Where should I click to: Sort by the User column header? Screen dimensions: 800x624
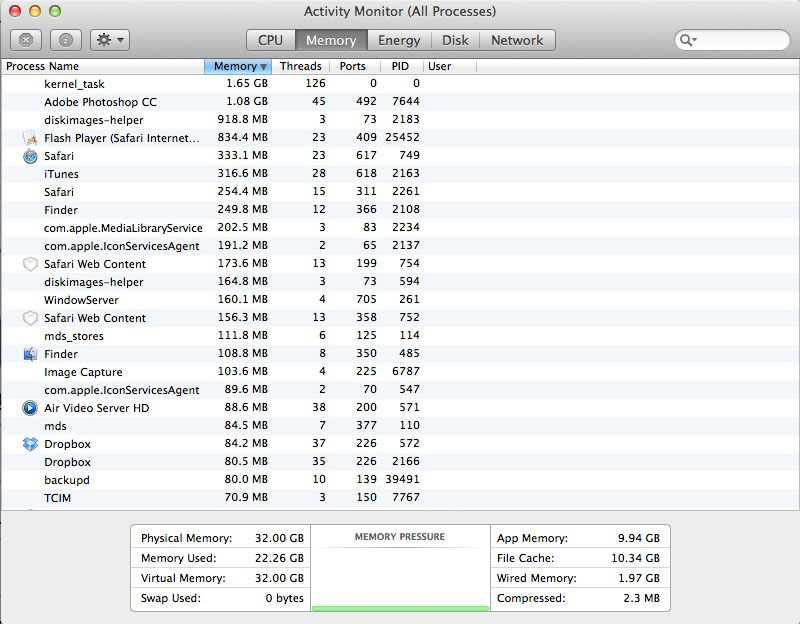pos(449,66)
